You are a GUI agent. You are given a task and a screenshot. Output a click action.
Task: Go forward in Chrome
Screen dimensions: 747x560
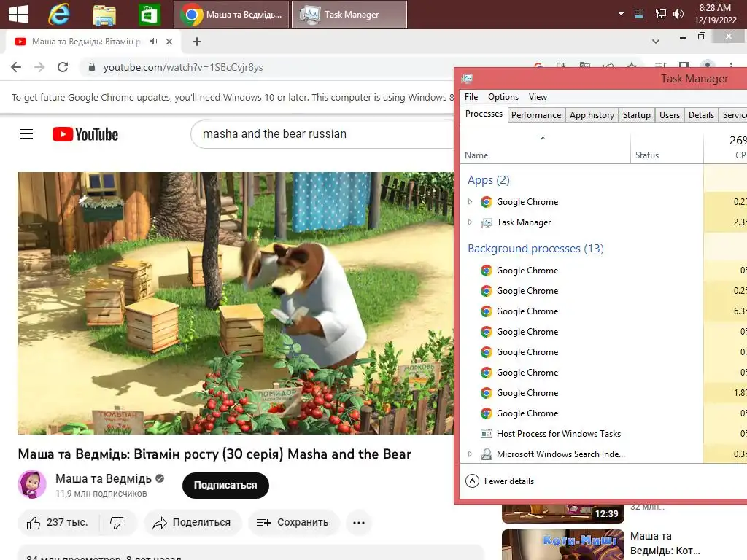[39, 67]
